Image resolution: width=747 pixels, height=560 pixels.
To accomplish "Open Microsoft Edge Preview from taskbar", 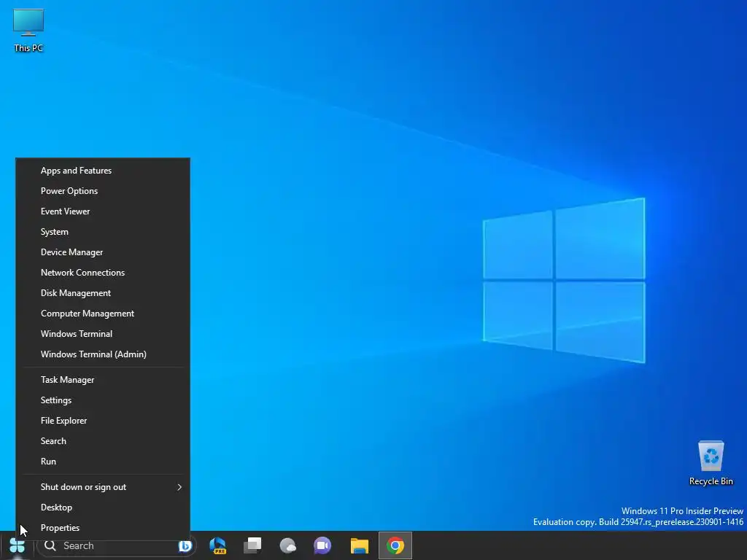I will [217, 545].
